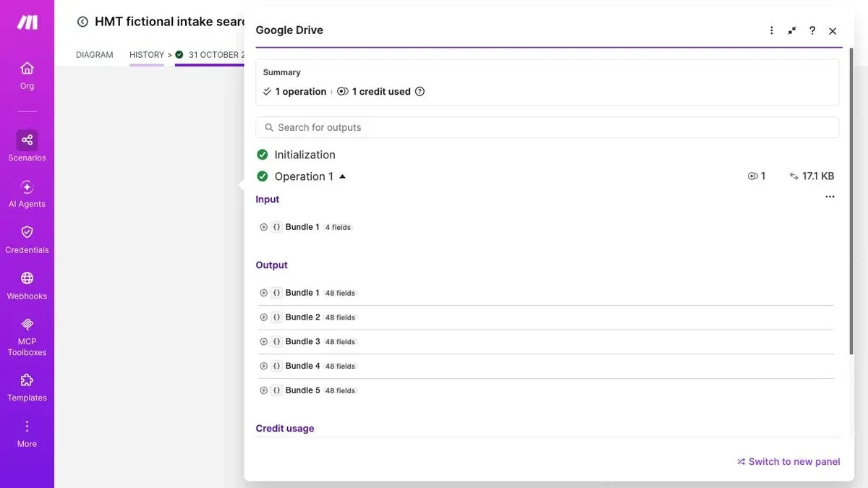868x488 pixels.
Task: Expand Output Bundle 2
Action: click(x=263, y=317)
